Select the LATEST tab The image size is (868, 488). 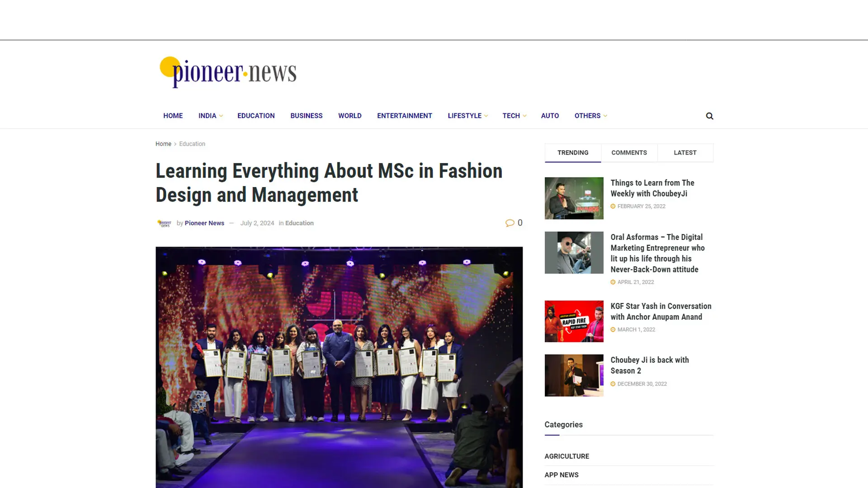pyautogui.click(x=685, y=152)
